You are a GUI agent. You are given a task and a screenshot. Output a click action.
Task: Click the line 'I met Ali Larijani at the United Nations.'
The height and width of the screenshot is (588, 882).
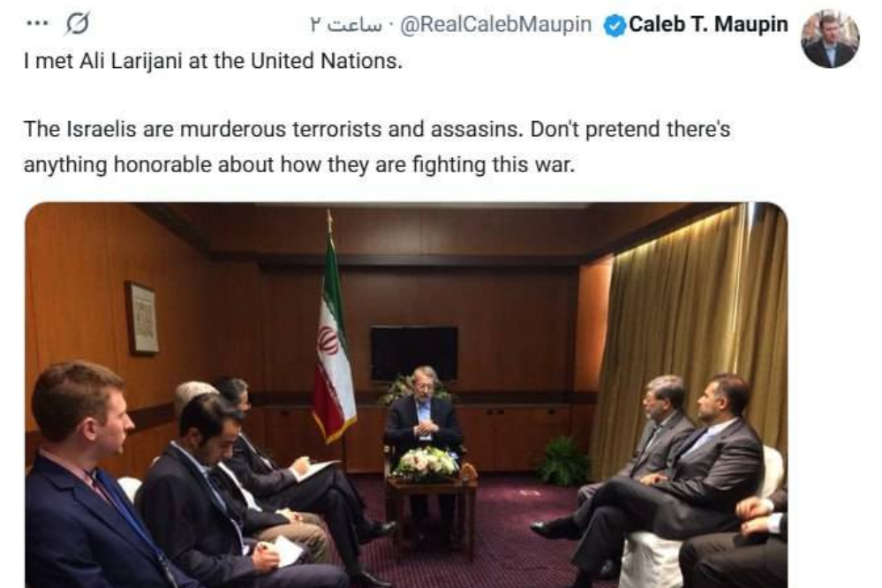click(x=213, y=64)
